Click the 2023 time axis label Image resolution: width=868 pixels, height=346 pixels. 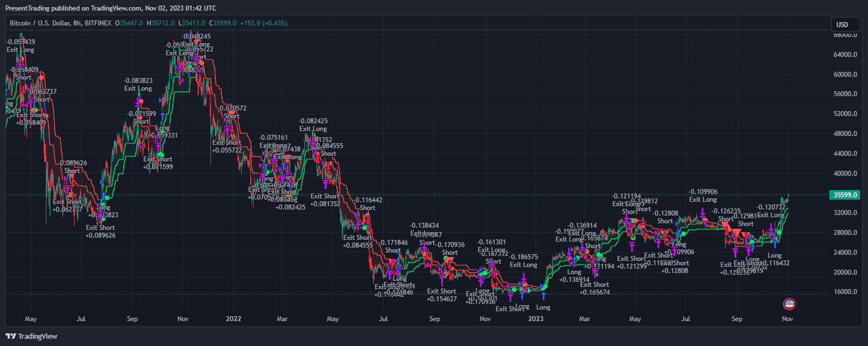pyautogui.click(x=536, y=319)
